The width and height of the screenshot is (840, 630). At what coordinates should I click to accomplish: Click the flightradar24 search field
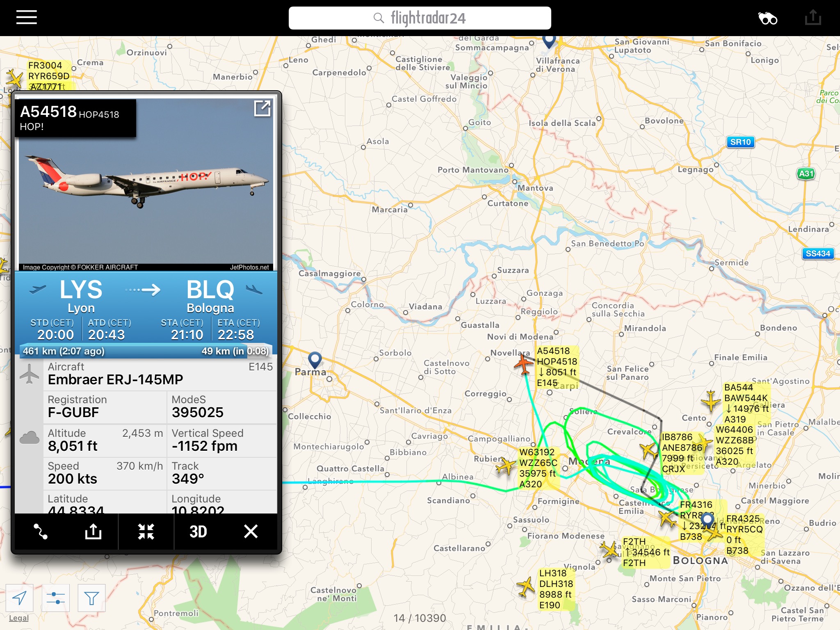(420, 18)
